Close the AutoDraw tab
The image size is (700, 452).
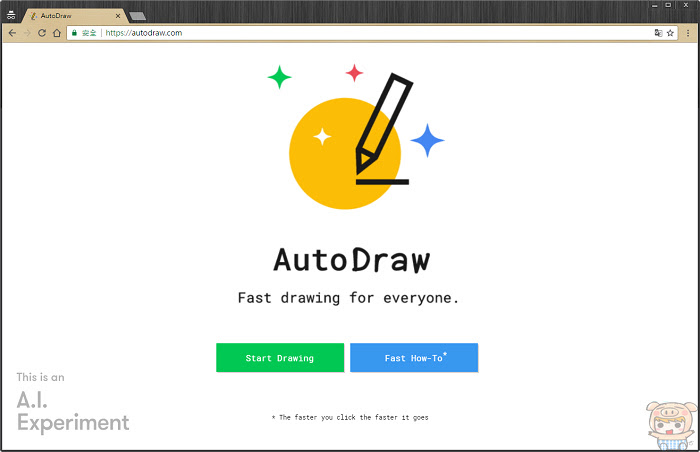pyautogui.click(x=118, y=16)
